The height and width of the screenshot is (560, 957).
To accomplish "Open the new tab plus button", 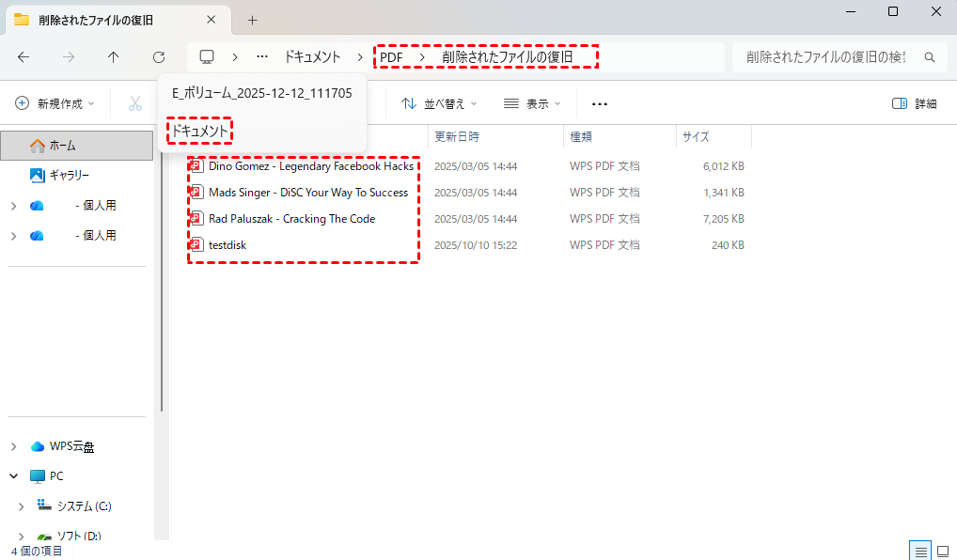I will pos(252,20).
